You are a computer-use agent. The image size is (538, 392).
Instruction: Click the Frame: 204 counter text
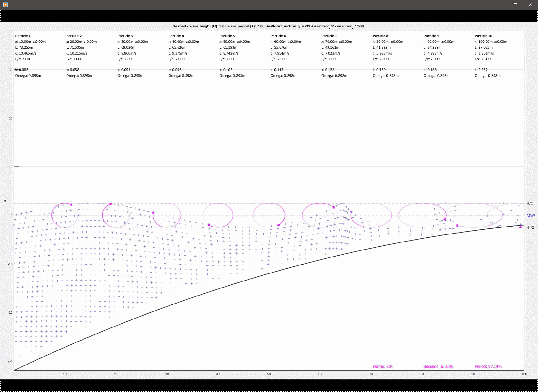coord(383,366)
